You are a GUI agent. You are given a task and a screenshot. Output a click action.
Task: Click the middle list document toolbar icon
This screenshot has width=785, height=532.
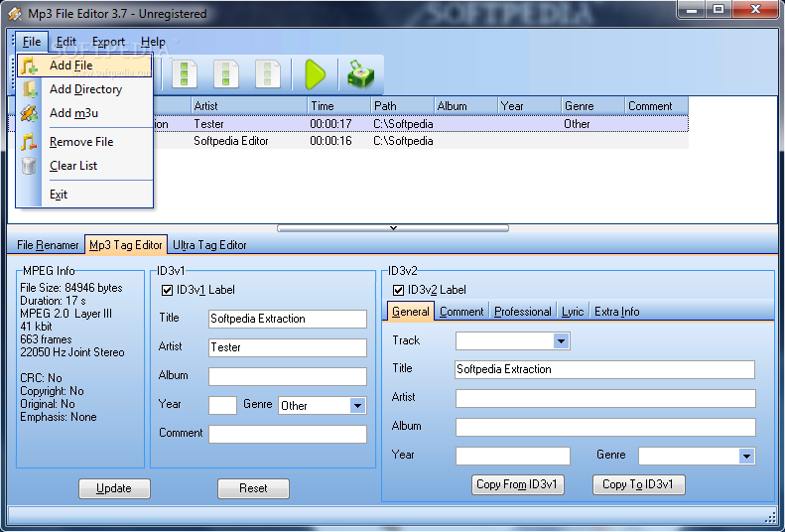226,74
